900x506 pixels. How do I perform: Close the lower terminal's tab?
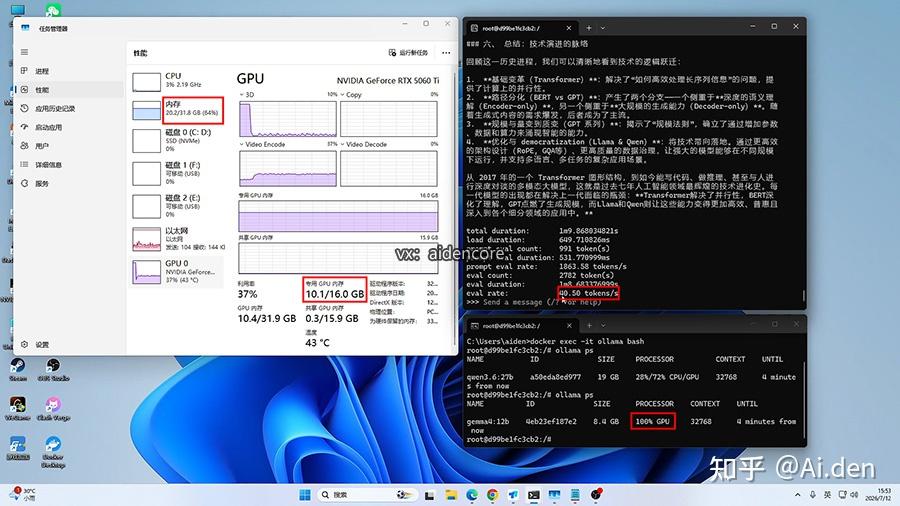569,326
